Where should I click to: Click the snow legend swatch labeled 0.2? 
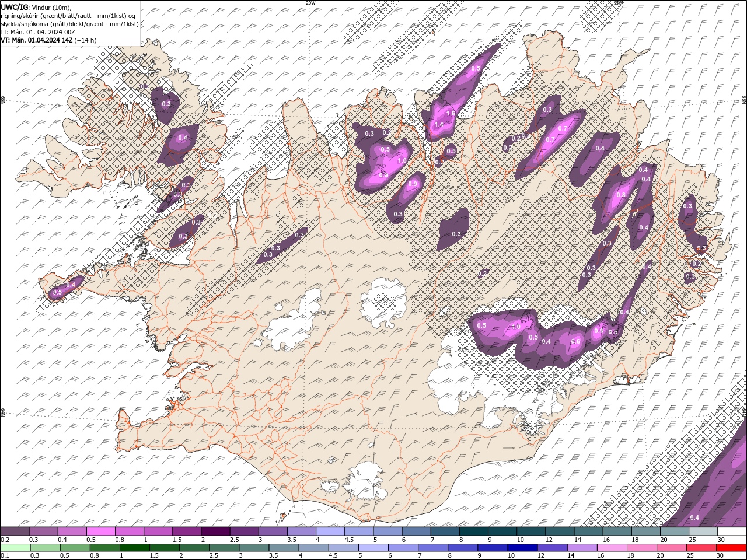15,531
